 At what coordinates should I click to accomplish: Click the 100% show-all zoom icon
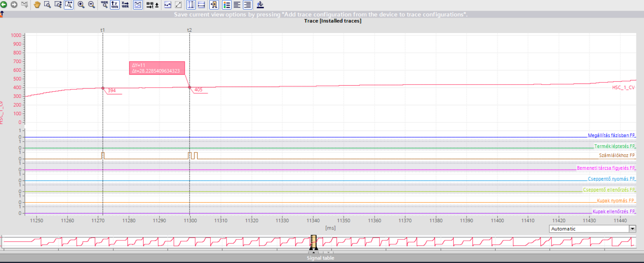(104, 5)
